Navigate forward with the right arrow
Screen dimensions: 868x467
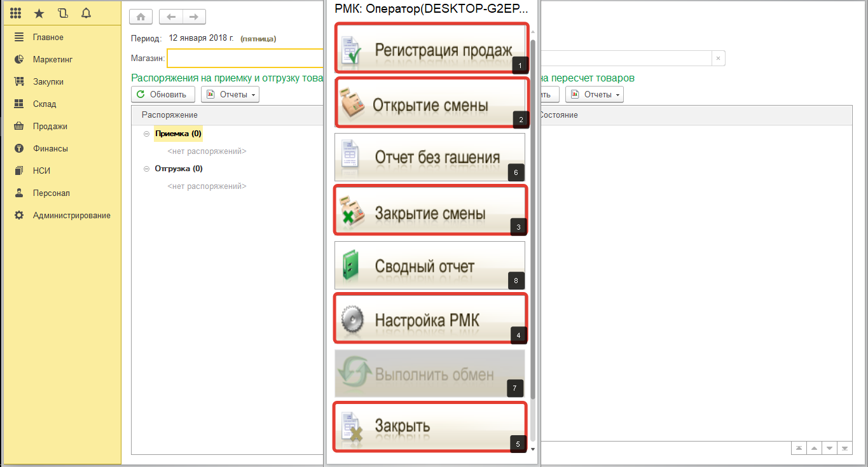(x=194, y=17)
